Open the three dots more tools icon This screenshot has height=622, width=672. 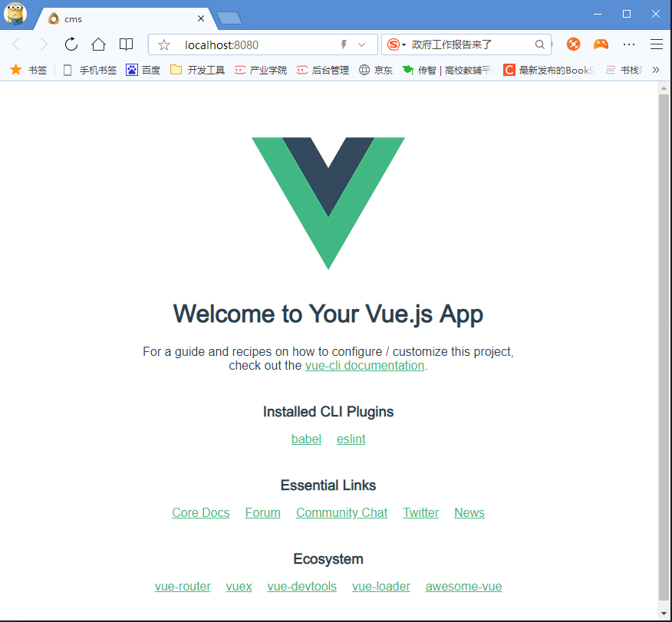click(x=629, y=44)
